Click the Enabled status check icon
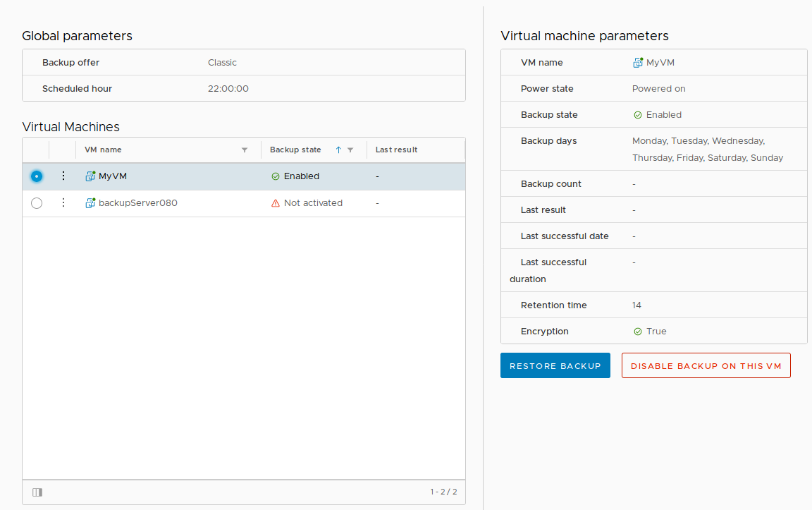 pos(275,176)
